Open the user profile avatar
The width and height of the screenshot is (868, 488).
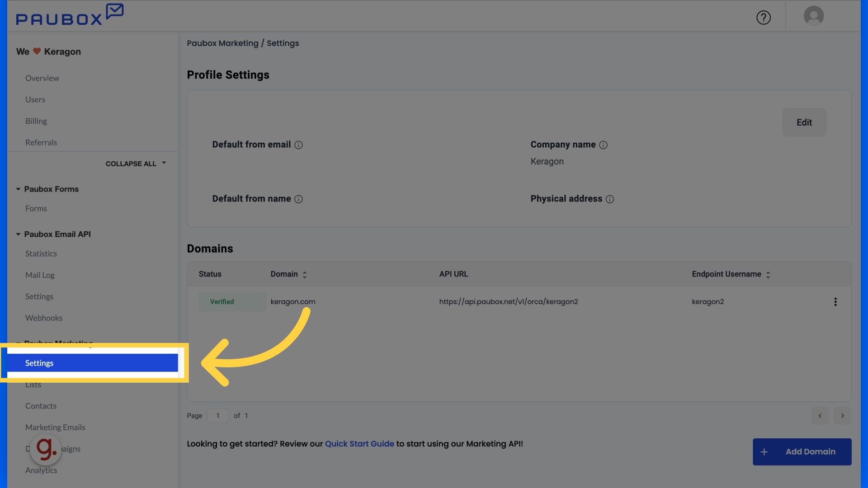pyautogui.click(x=813, y=16)
